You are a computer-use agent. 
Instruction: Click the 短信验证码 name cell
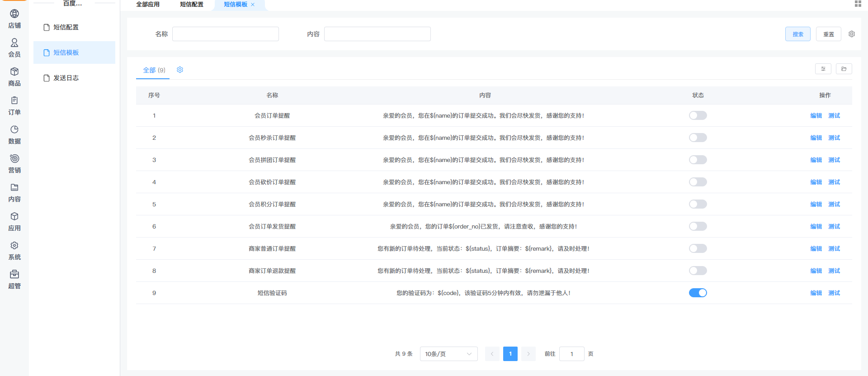pos(272,293)
